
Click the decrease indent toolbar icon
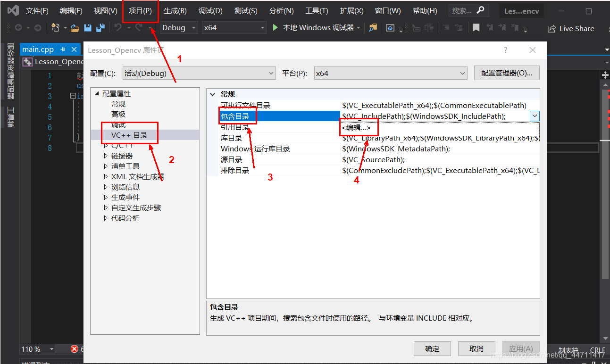417,28
